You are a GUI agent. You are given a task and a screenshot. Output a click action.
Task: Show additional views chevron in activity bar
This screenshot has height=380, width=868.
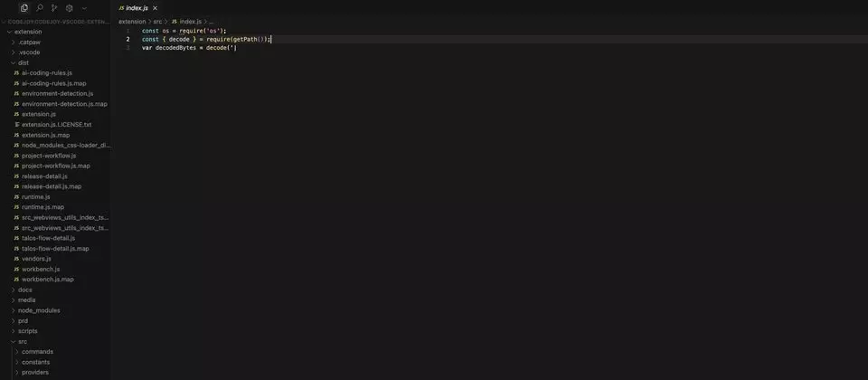coord(84,8)
